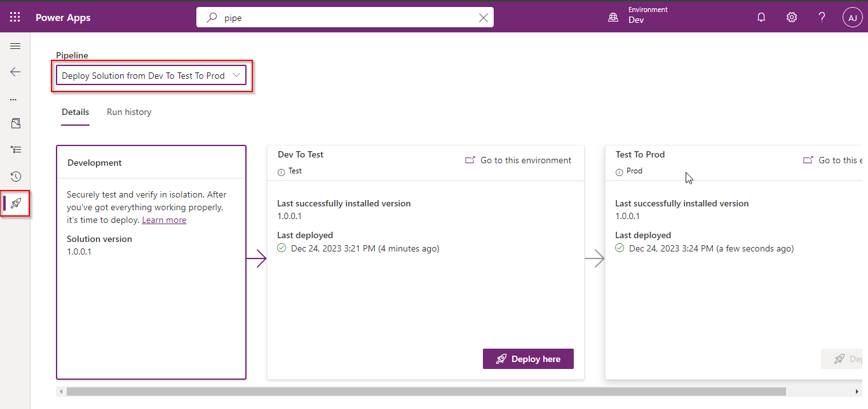
Task: Switch to the Run history tab
Action: (129, 112)
